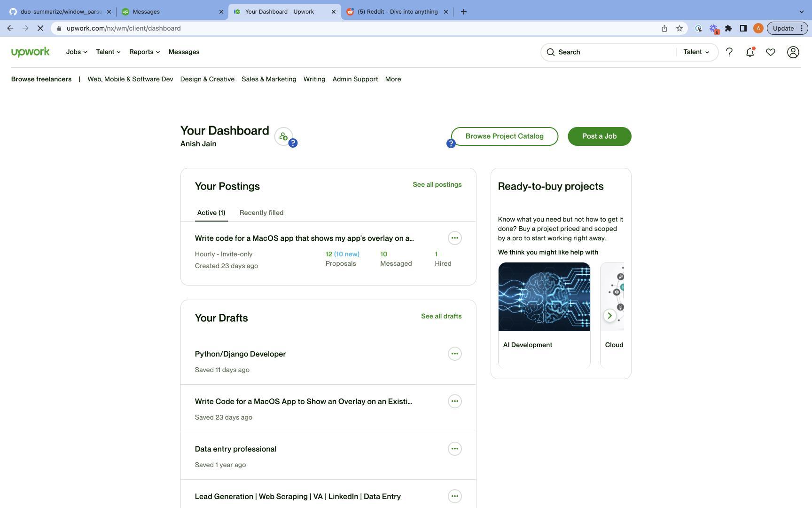The image size is (812, 508).
Task: Go back using browser back arrow
Action: (x=10, y=28)
